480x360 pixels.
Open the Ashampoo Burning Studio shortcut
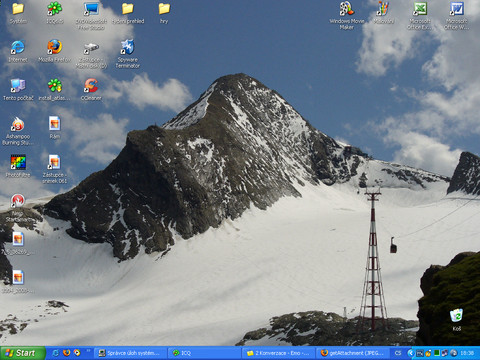pyautogui.click(x=18, y=131)
